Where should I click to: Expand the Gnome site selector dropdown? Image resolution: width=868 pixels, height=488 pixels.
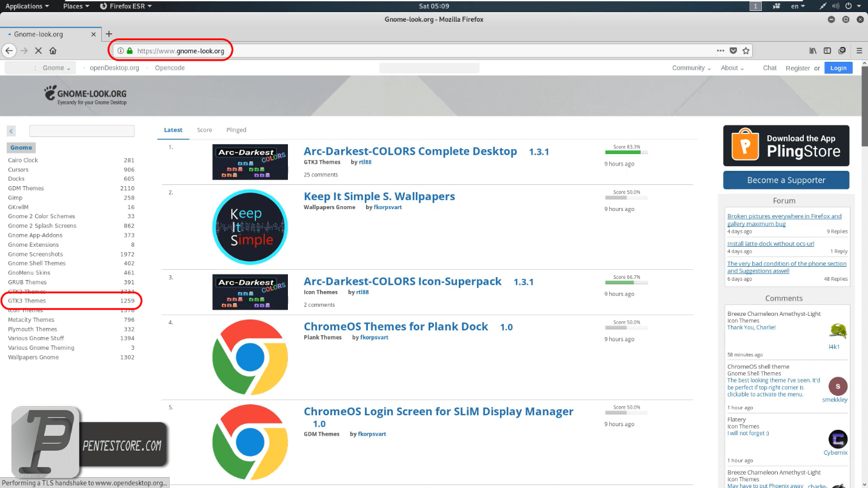[x=57, y=68]
